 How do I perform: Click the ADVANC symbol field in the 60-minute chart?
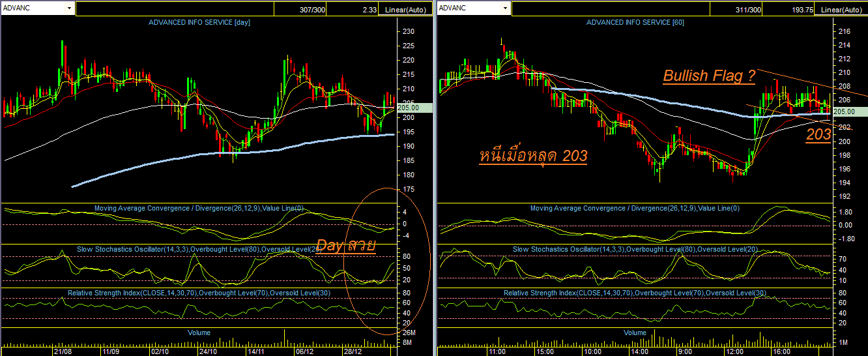[468, 8]
